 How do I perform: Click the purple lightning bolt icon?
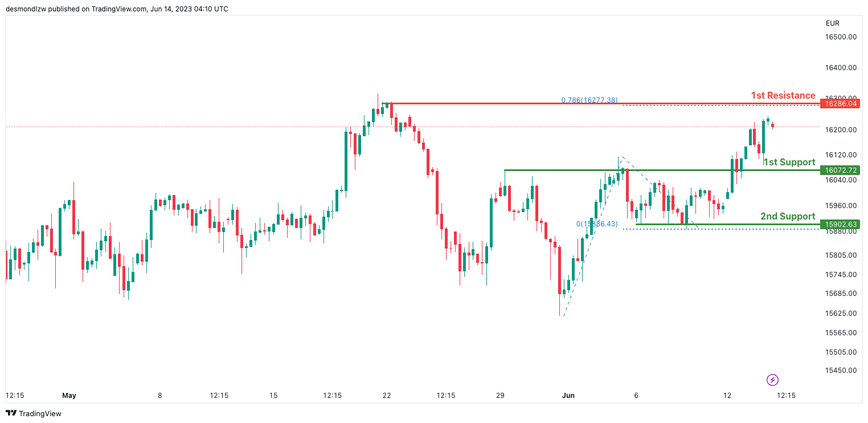click(x=772, y=380)
